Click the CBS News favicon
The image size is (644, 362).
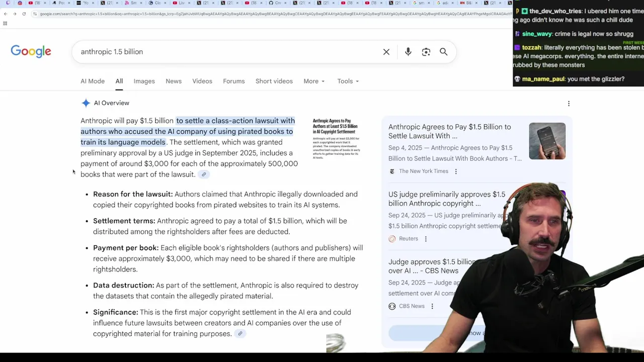[x=392, y=306]
